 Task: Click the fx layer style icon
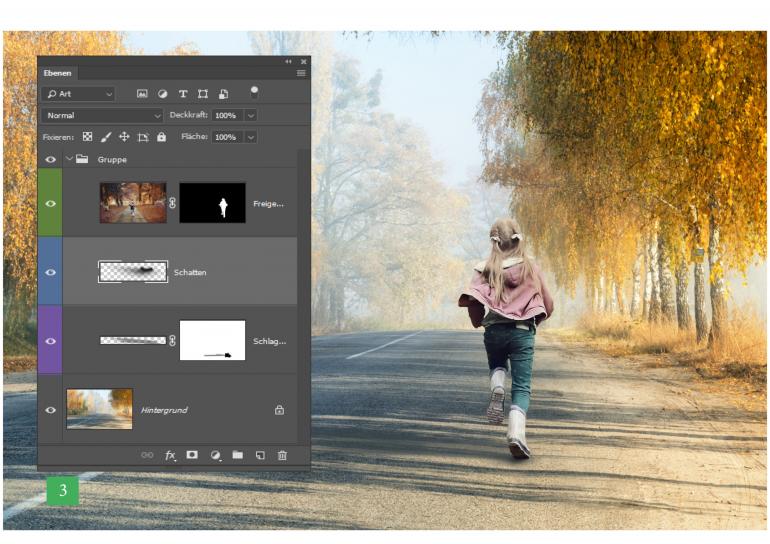(170, 455)
